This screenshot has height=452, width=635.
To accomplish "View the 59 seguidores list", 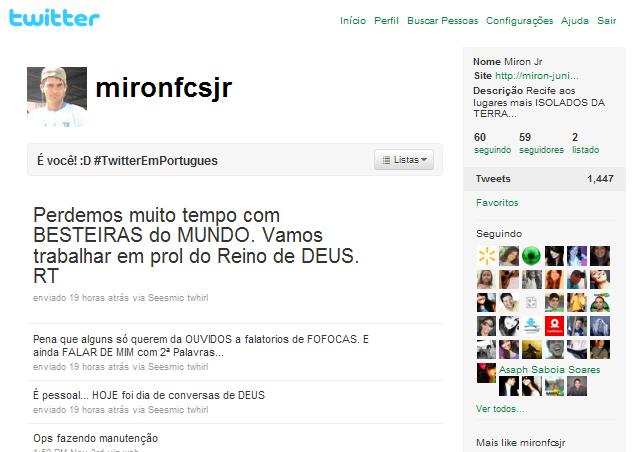I will tap(541, 143).
